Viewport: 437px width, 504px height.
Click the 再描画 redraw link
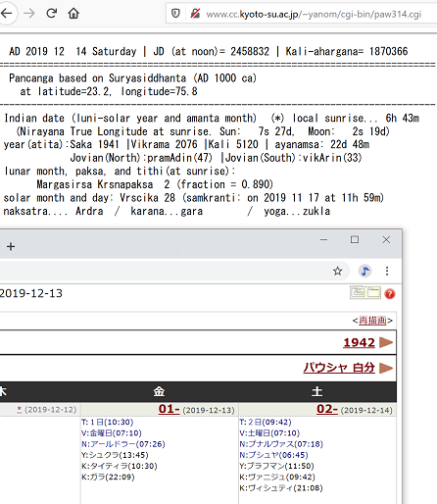point(372,321)
